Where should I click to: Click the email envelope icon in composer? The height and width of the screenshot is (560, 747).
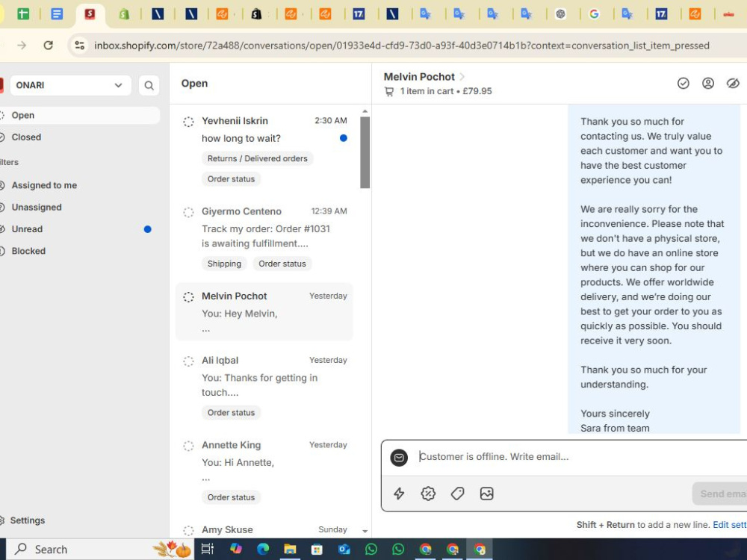pos(399,458)
